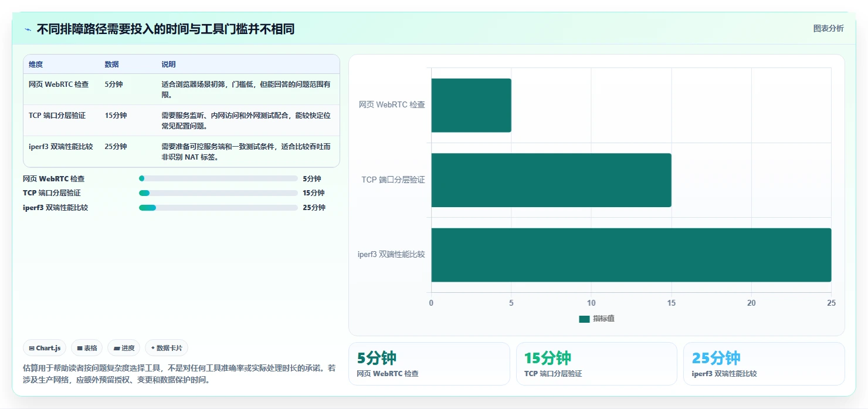Click the 网页 WebRTC 检查 progress bar
868x409 pixels.
point(218,178)
